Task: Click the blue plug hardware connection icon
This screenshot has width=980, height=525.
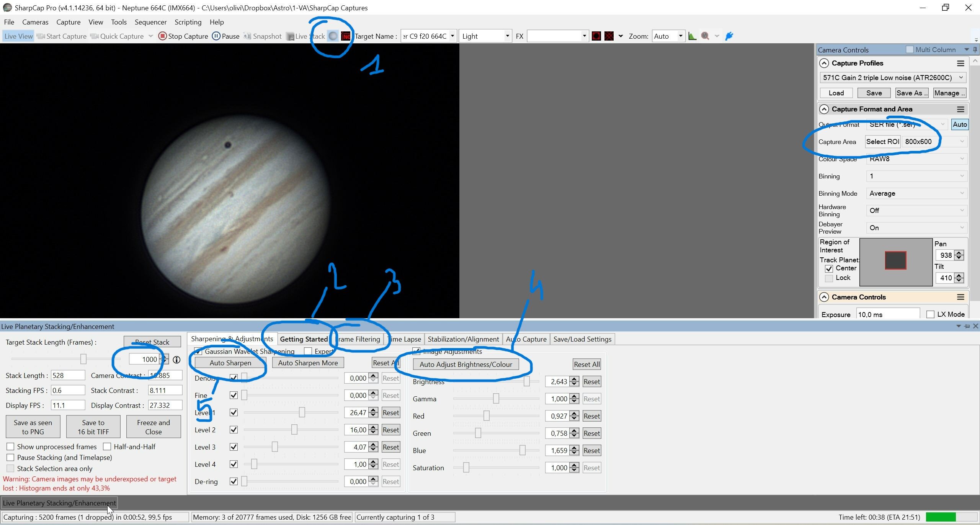Action: (729, 36)
